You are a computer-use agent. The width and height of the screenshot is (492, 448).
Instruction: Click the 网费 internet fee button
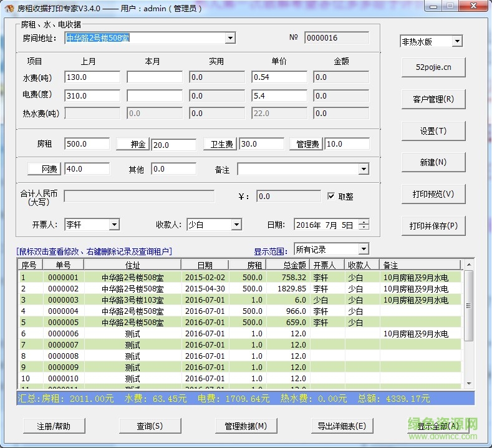tap(43, 169)
